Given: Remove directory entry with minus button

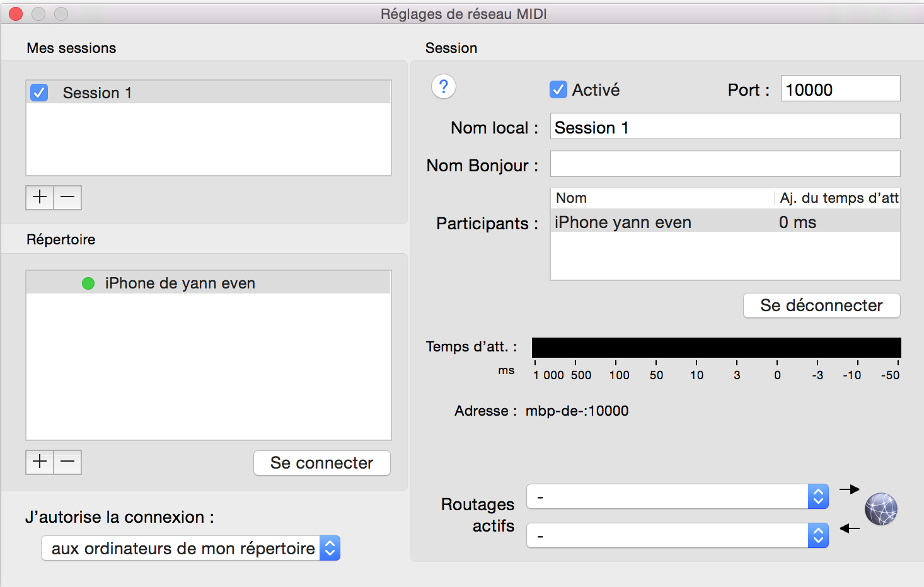Looking at the screenshot, I should [67, 462].
